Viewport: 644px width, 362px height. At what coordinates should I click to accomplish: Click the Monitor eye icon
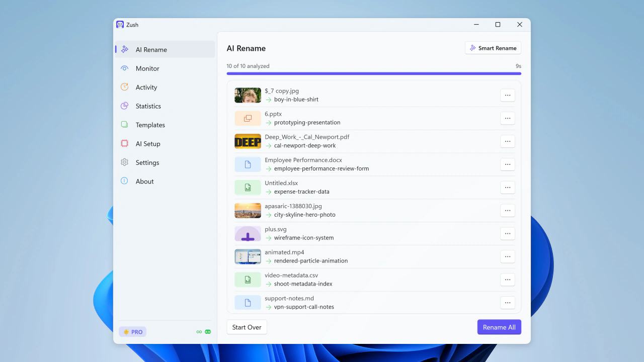[x=124, y=68]
